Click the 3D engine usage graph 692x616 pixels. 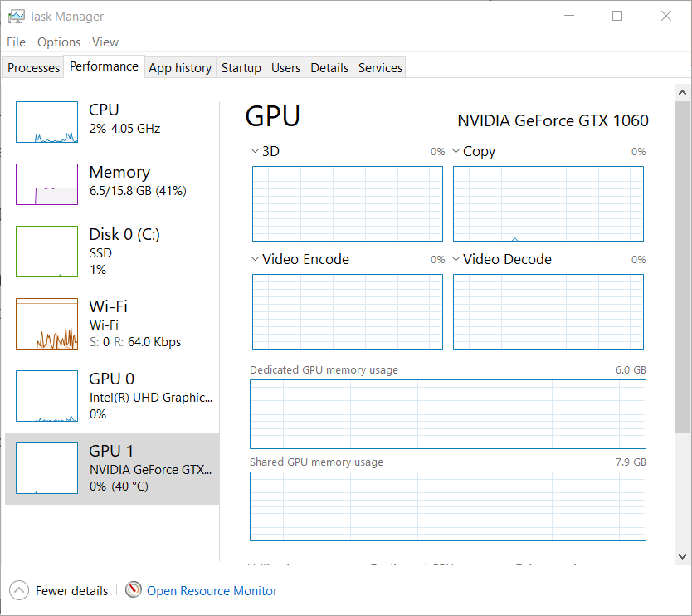[348, 203]
